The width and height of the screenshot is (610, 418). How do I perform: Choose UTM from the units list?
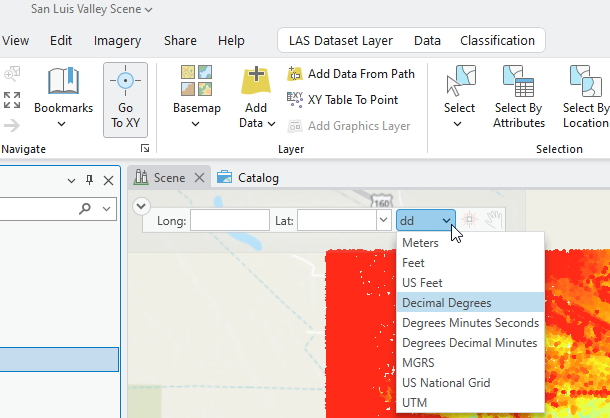(470, 402)
